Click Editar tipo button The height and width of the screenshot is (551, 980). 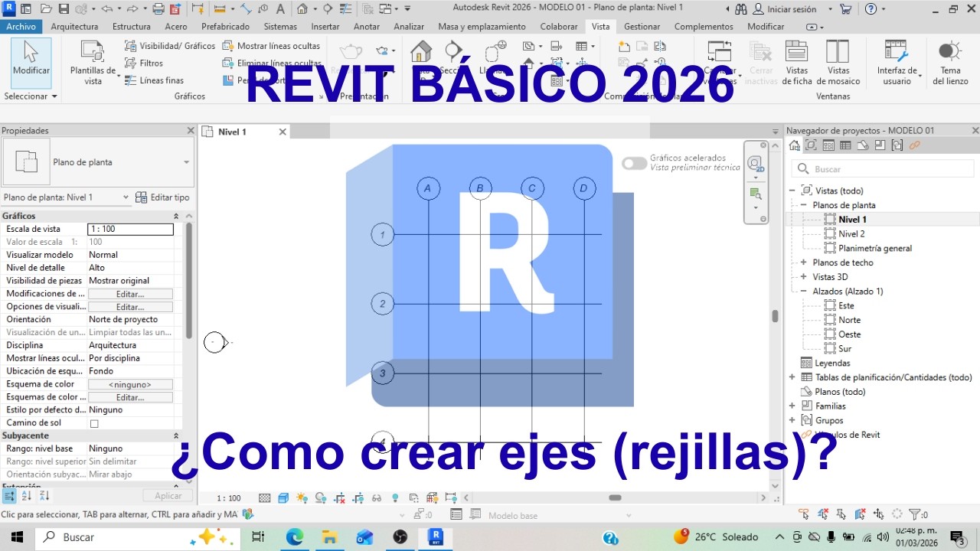(x=162, y=197)
